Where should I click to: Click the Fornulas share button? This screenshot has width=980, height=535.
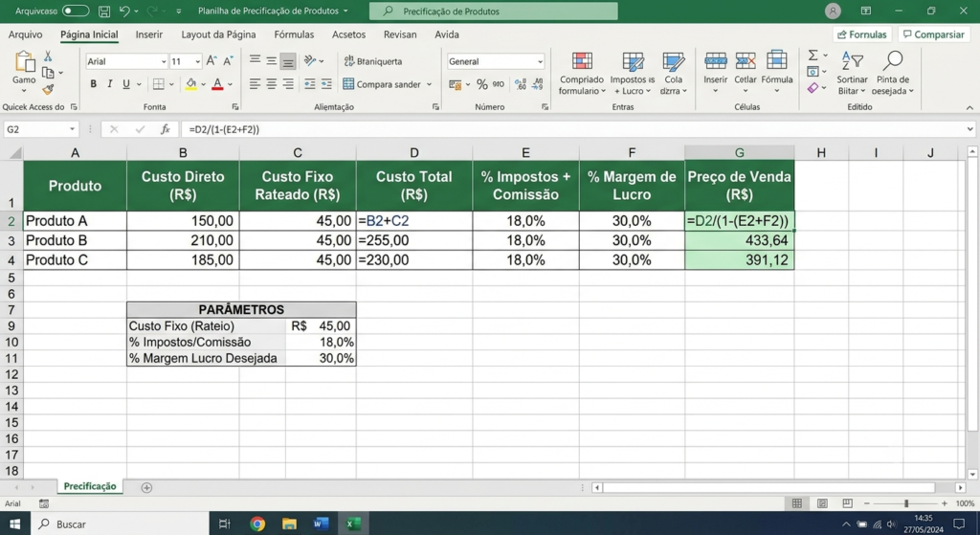862,34
